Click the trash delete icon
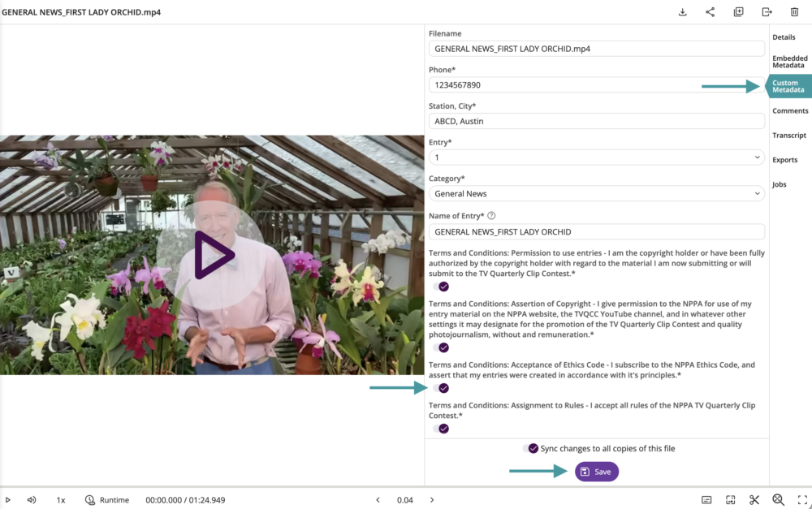 [x=794, y=12]
